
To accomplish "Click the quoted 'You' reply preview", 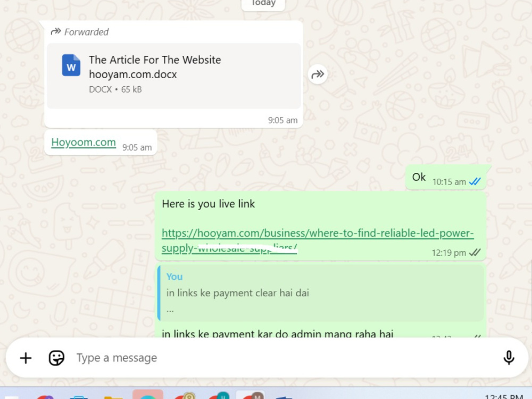I will tap(321, 293).
